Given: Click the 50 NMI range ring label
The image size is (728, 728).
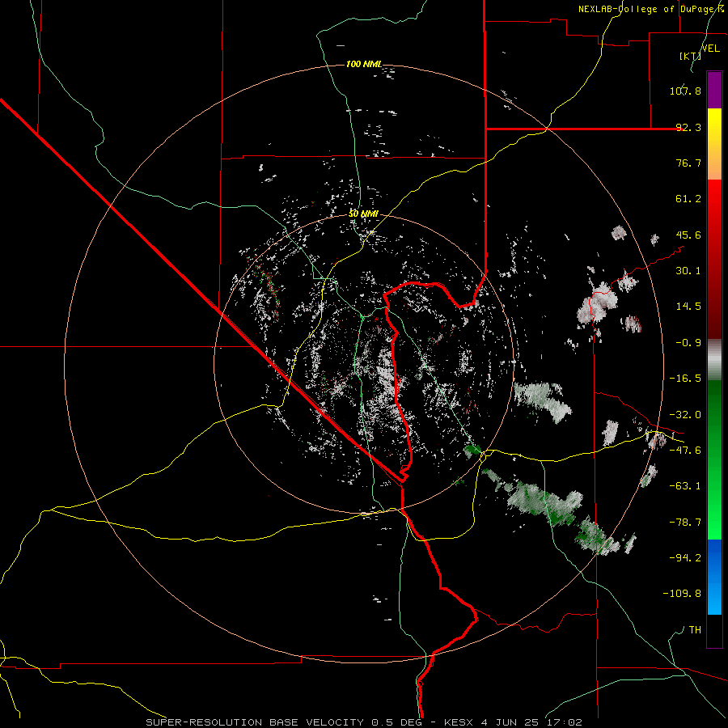Looking at the screenshot, I should point(363,214).
